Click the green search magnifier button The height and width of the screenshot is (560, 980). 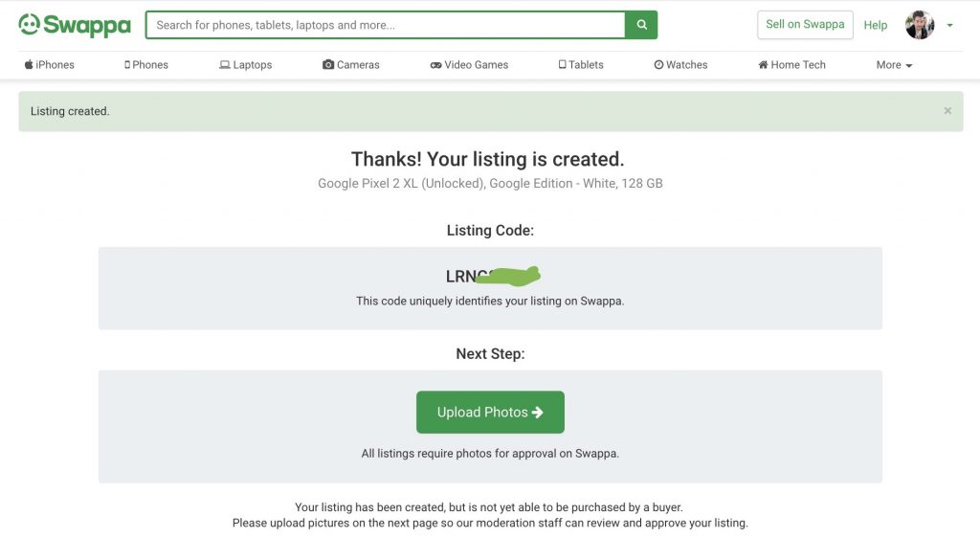click(641, 25)
